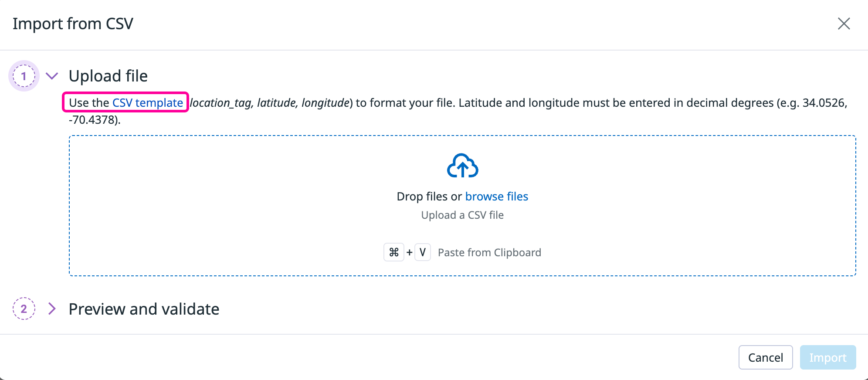Click the 'Upload a CSV file' hint text
The height and width of the screenshot is (380, 868).
coord(462,215)
